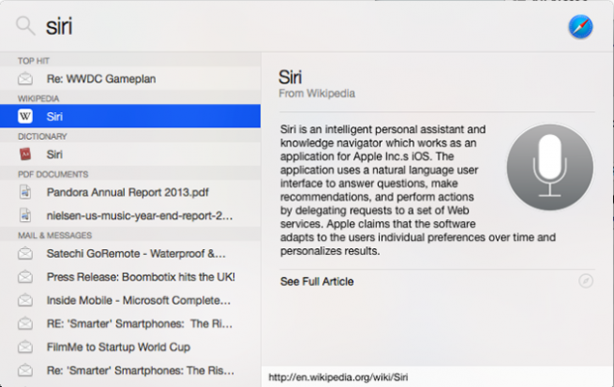Click the en.wikipedia.org/wiki/Siri URL
This screenshot has width=614, height=387.
pos(338,377)
